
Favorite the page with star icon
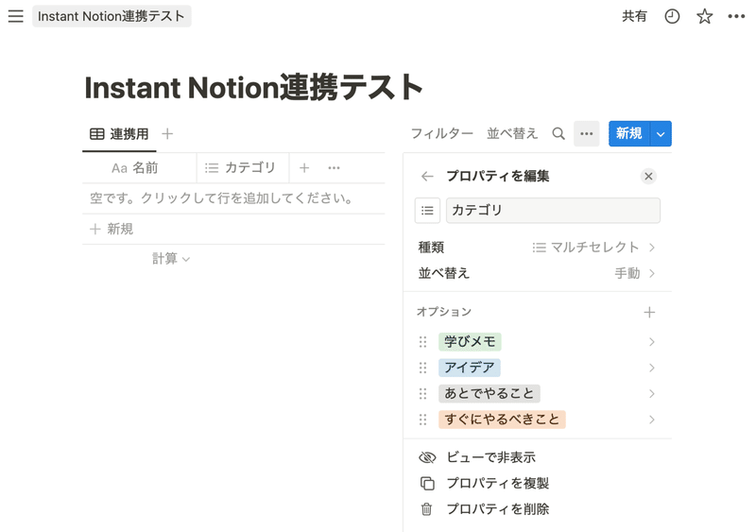click(704, 16)
